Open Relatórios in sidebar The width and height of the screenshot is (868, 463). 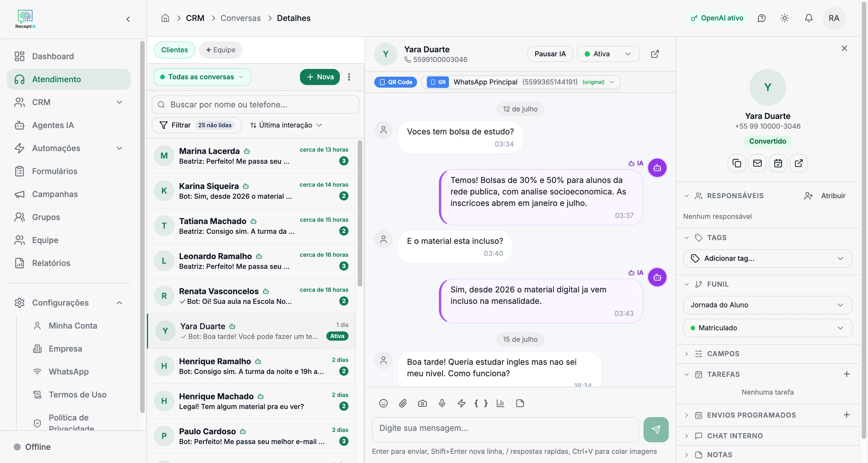pyautogui.click(x=69, y=263)
